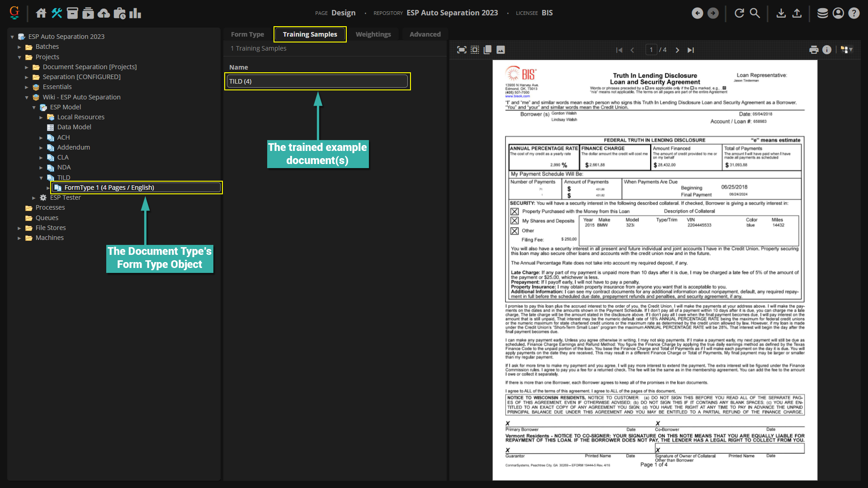Click the page number input field

[x=651, y=50]
